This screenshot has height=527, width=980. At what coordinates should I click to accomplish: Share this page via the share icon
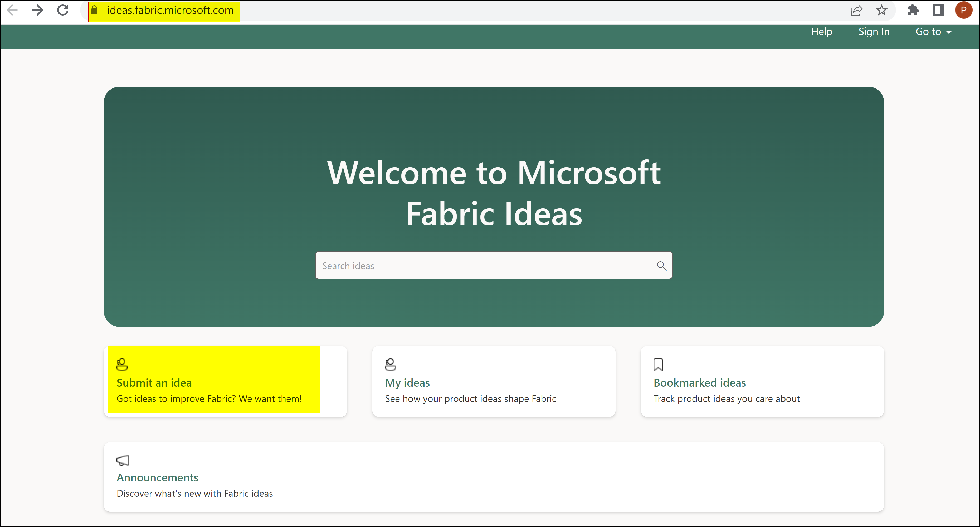point(856,10)
